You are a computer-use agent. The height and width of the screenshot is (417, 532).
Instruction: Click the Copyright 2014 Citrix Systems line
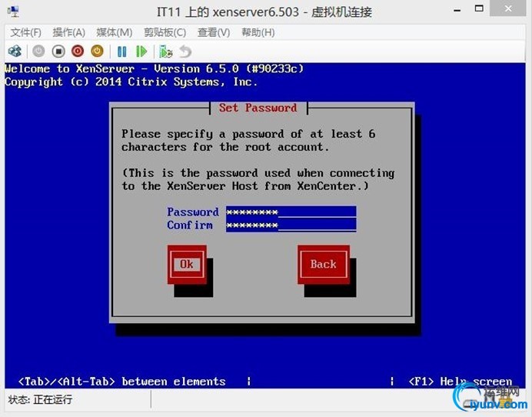point(131,82)
